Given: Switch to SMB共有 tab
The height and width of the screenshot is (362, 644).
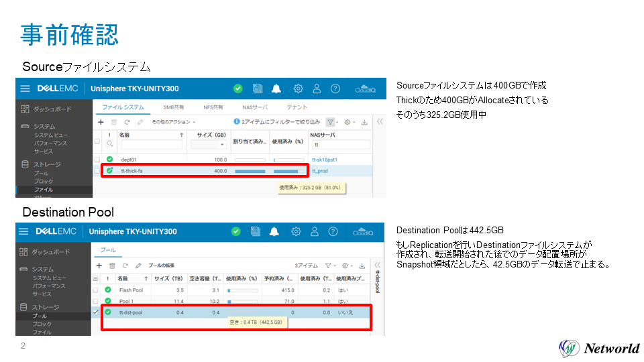Looking at the screenshot, I should click(x=173, y=107).
